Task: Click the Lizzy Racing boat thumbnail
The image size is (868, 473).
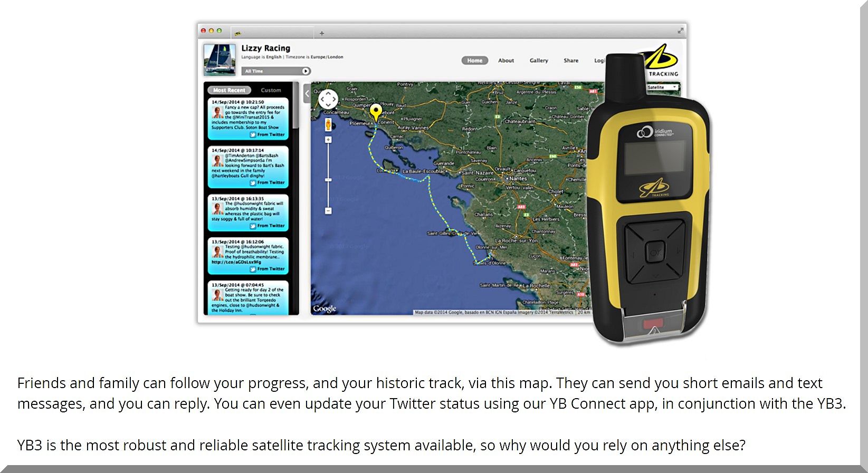Action: pyautogui.click(x=220, y=60)
